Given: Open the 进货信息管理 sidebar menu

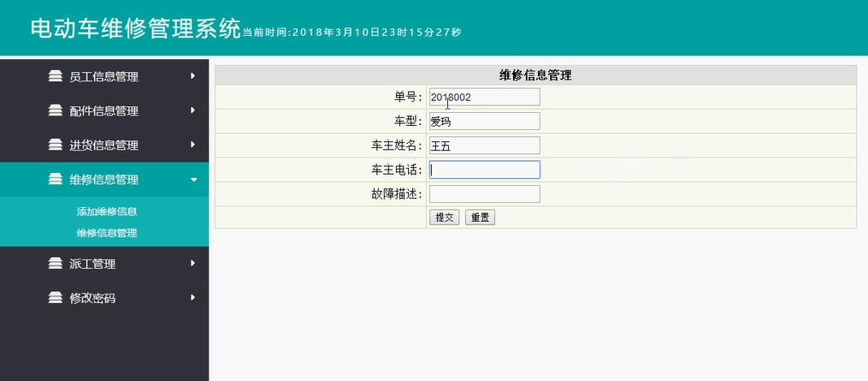Looking at the screenshot, I should tap(104, 146).
